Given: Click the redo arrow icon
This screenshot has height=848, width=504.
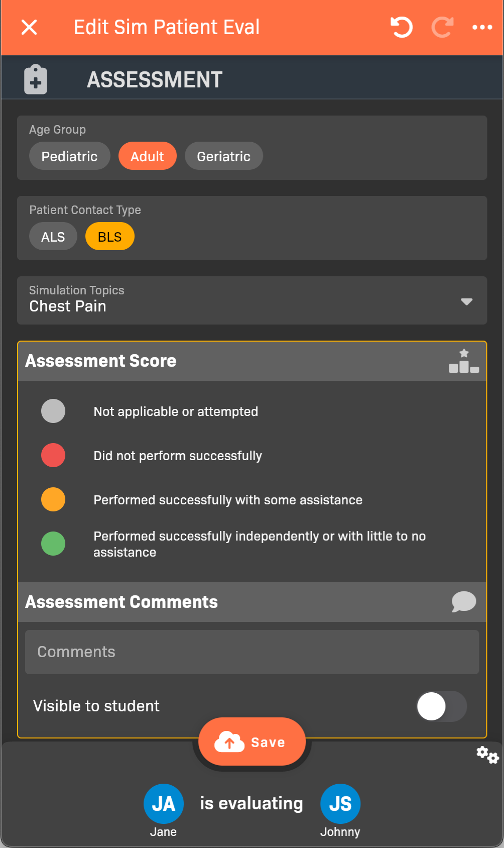Looking at the screenshot, I should pos(442,27).
